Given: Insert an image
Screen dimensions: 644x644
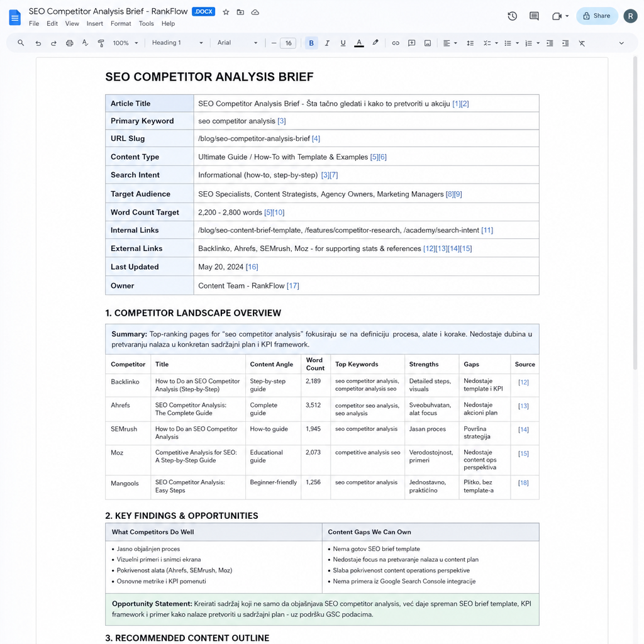Looking at the screenshot, I should point(428,43).
